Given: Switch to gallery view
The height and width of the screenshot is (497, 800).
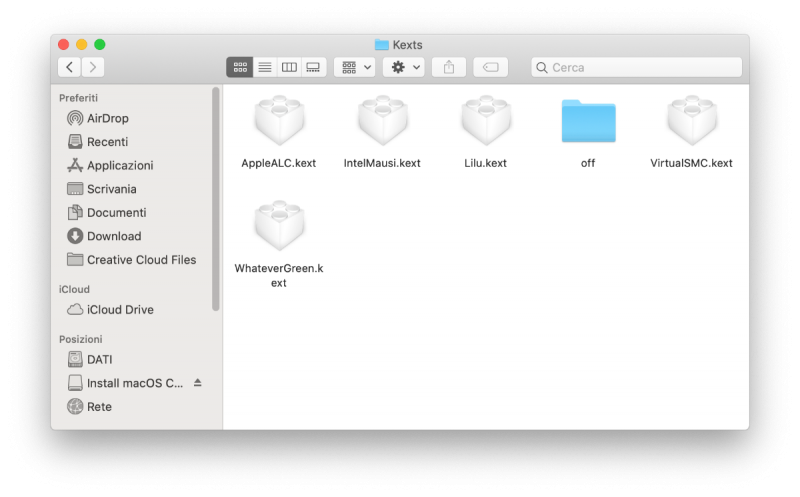Looking at the screenshot, I should pyautogui.click(x=313, y=67).
